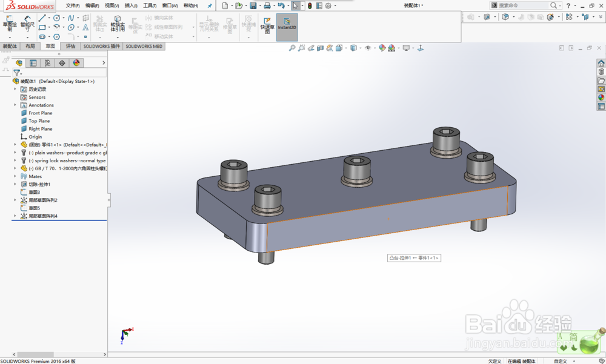606x364 pixels.
Task: Expand the Mates folder
Action: click(15, 176)
